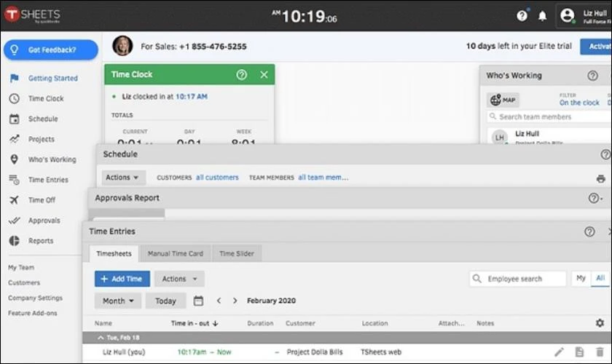Change the all customers filter
Image resolution: width=612 pixels, height=364 pixels.
tap(217, 178)
